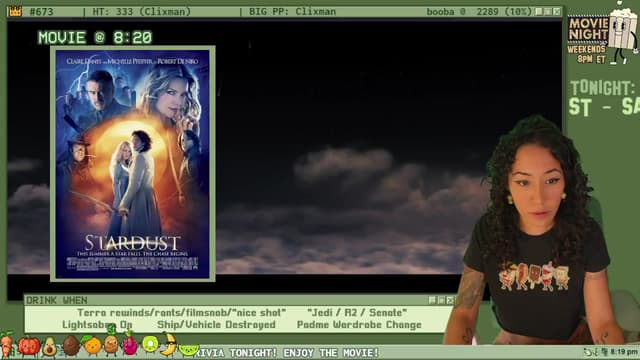Image resolution: width=640 pixels, height=360 pixels.
Task: Close the DRINK WHEN window
Action: pos(450,300)
